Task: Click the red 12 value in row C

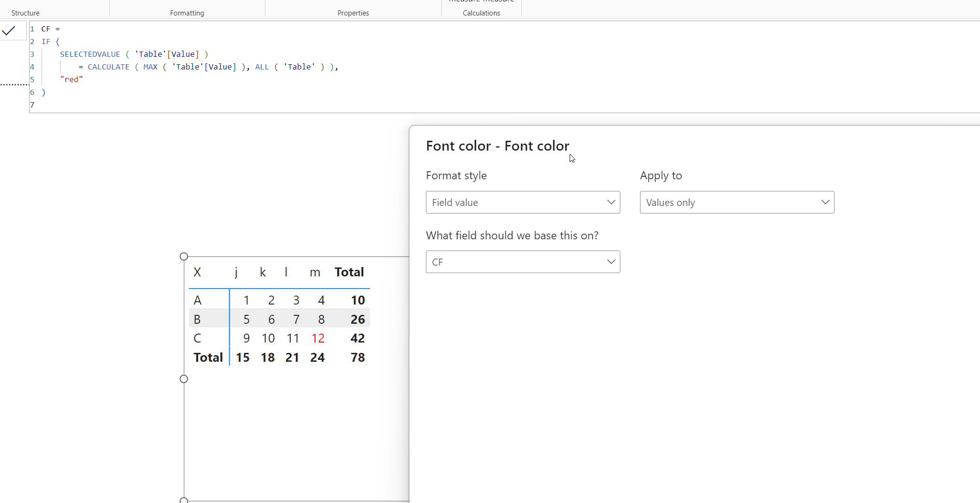Action: pos(318,338)
